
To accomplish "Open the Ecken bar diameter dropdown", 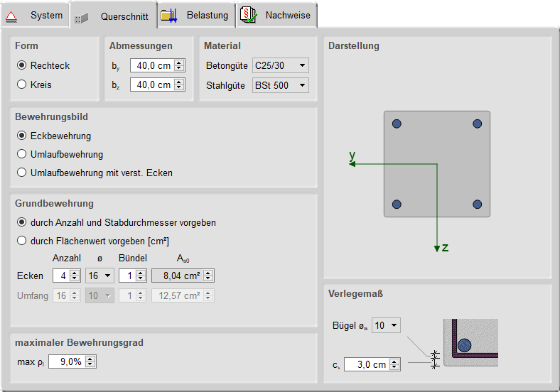I will [108, 276].
